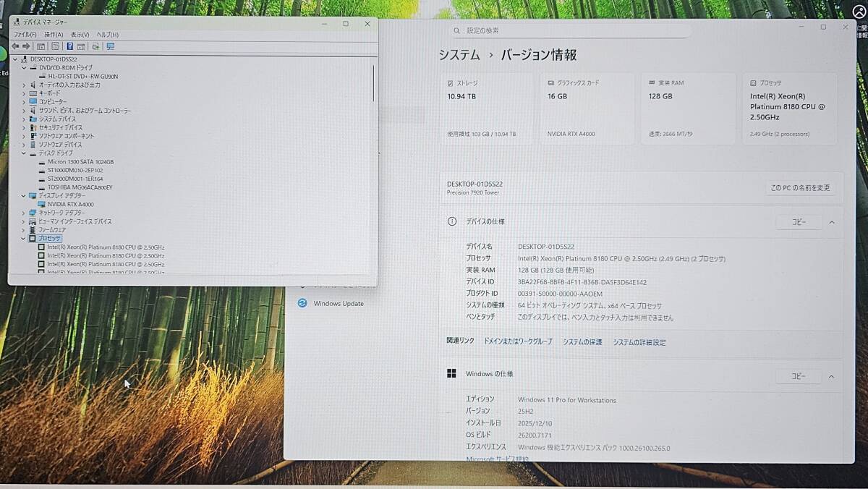Image resolution: width=868 pixels, height=489 pixels.
Task: Click the network icon beside ネットワーク アダプター
Action: [x=33, y=213]
